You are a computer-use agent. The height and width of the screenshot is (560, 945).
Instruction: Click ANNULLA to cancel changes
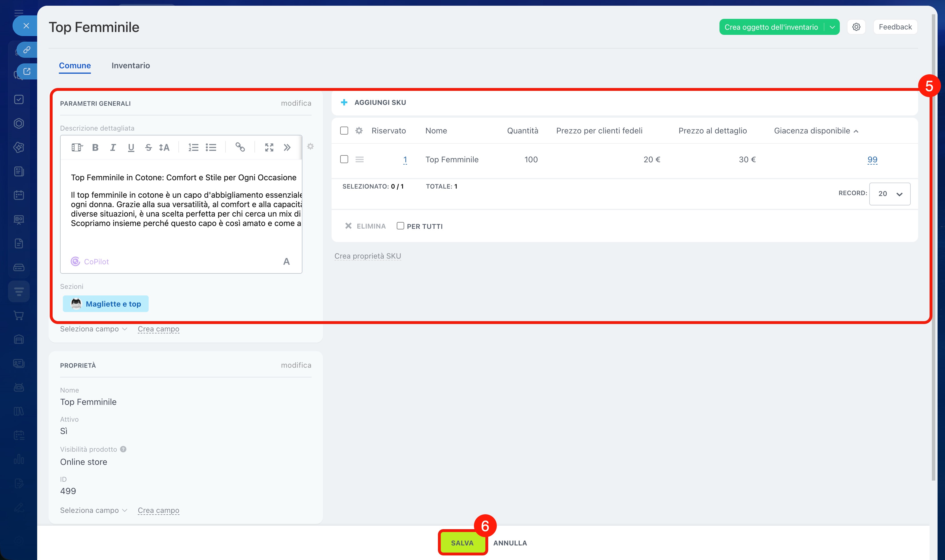(510, 543)
